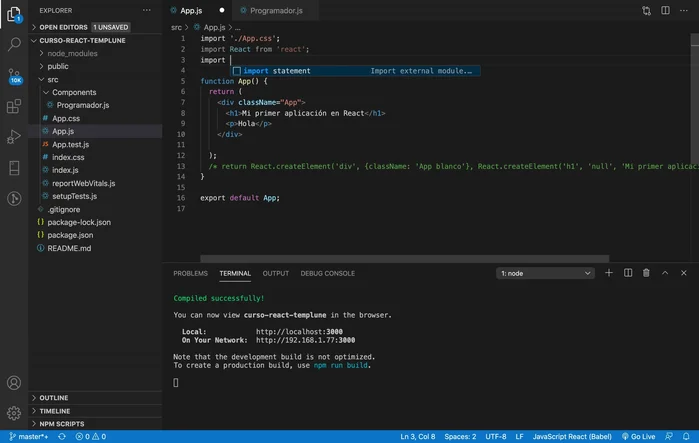Click Ln 3, Col 8 cursor position
This screenshot has width=699, height=443.
tap(418, 436)
